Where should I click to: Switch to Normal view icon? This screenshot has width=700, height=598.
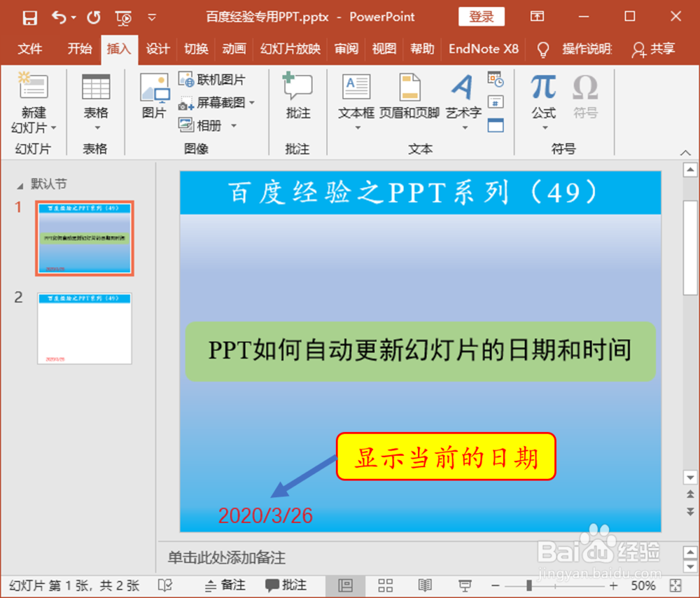pos(346,585)
